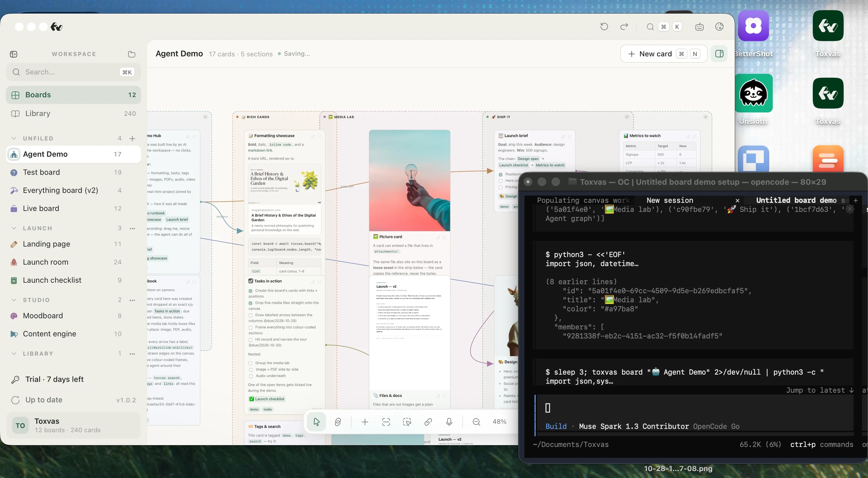
Task: Click the plus add tool in canvas toolbar
Action: coord(365,421)
